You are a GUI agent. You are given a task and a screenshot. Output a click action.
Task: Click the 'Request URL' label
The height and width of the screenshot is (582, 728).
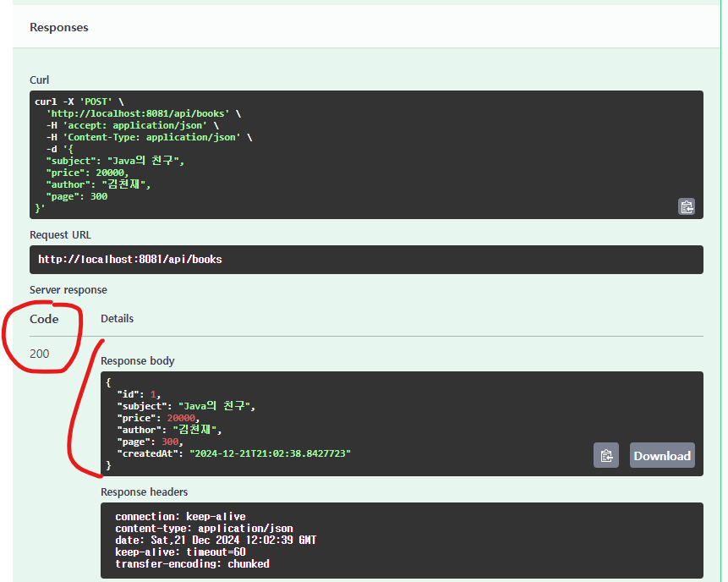(x=60, y=235)
